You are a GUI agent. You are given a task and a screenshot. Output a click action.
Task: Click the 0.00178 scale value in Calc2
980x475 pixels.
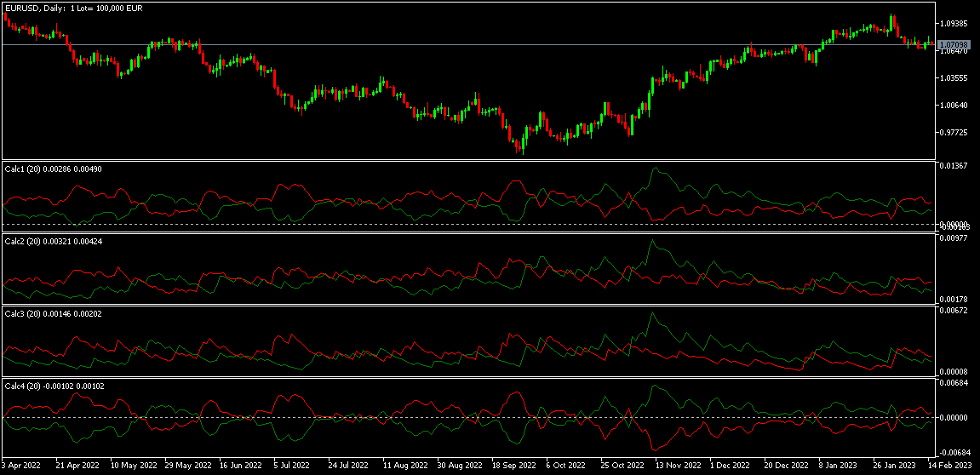click(x=954, y=300)
